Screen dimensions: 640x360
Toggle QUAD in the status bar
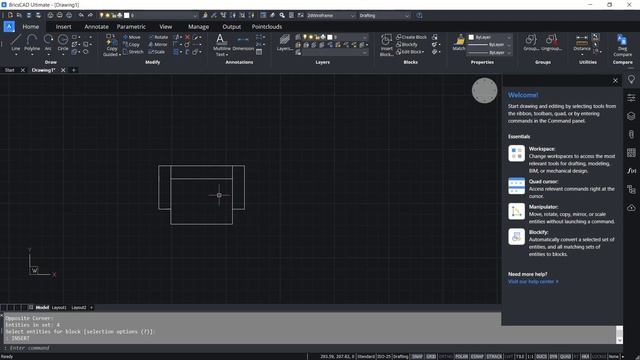click(565, 357)
